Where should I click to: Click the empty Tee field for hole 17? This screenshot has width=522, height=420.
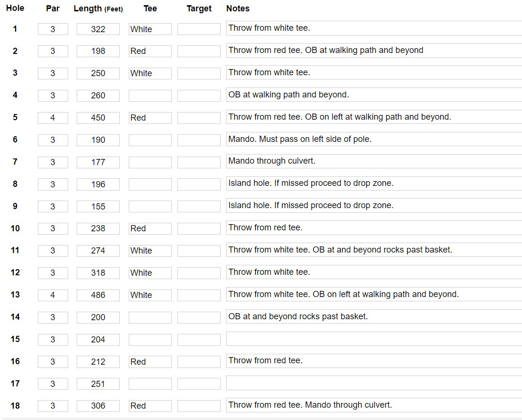click(x=150, y=384)
